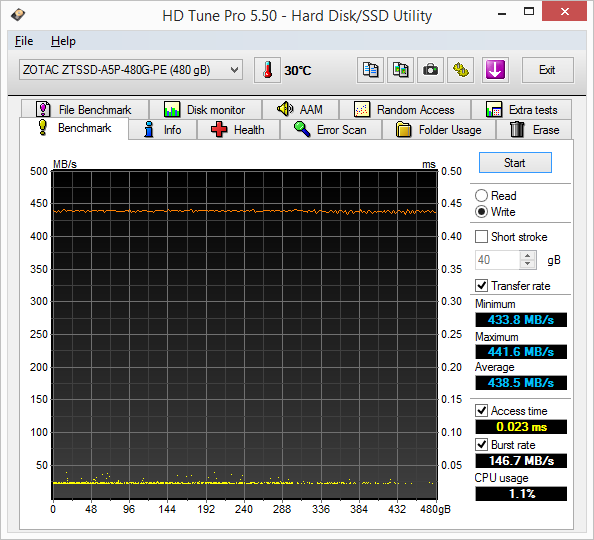Click the copy screenshot to clipboard icon
The width and height of the screenshot is (594, 540).
(x=400, y=70)
